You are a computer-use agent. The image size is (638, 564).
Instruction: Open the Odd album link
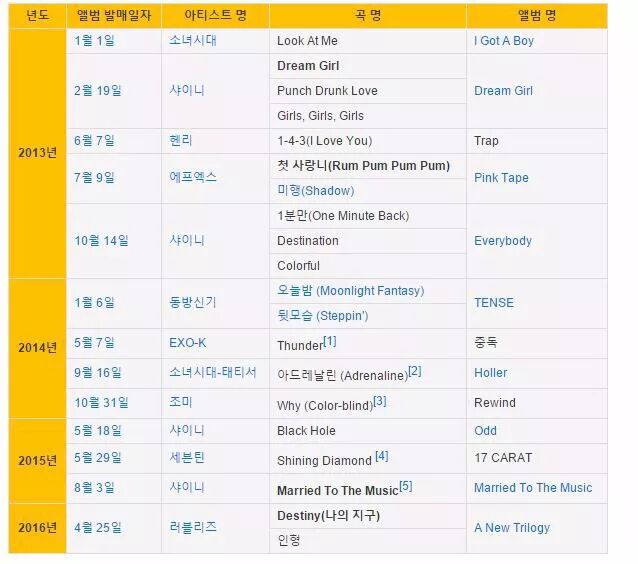[485, 431]
